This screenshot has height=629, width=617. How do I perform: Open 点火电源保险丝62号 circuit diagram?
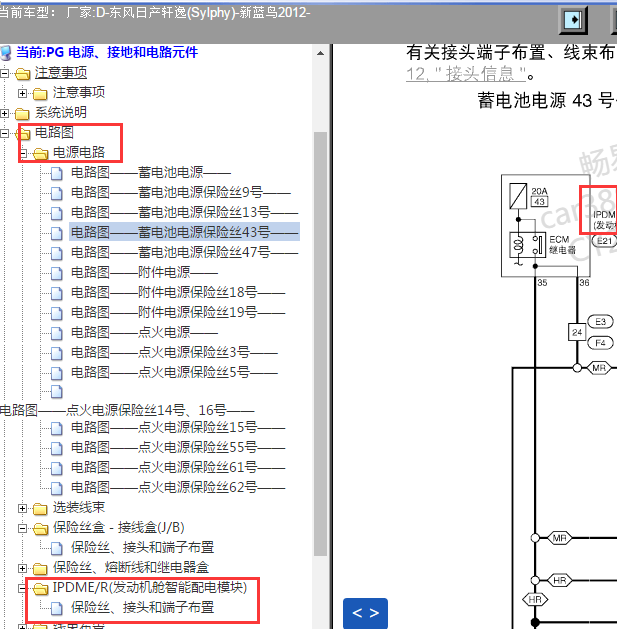(x=178, y=487)
